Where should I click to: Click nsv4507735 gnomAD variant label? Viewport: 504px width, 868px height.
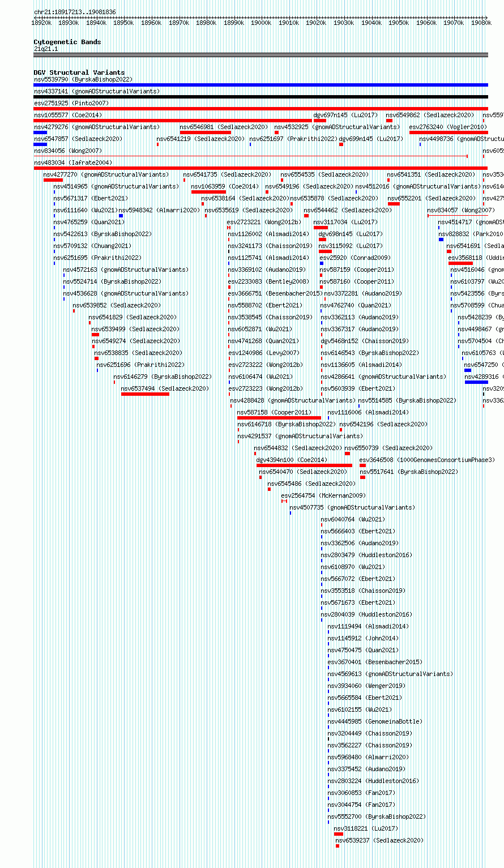[352, 507]
